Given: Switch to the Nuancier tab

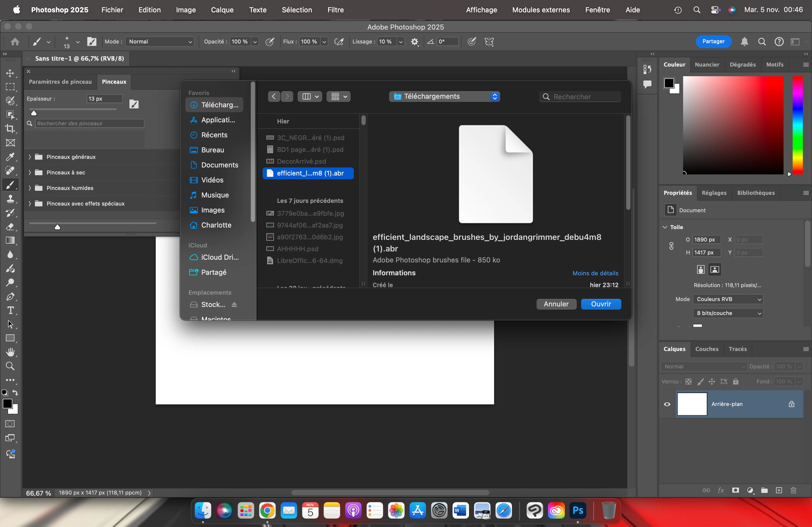Looking at the screenshot, I should coord(706,64).
